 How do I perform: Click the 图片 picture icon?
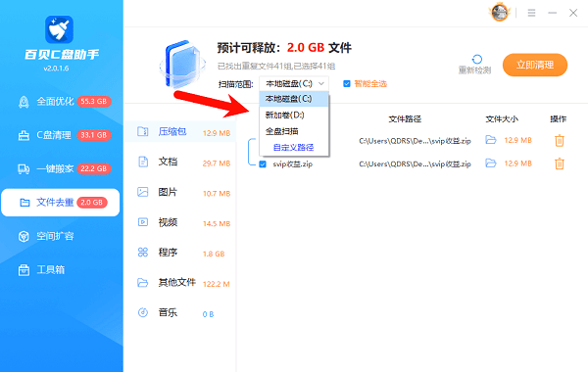point(143,192)
